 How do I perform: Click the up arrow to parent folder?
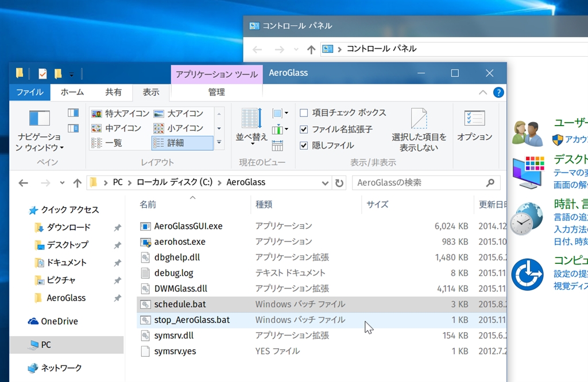click(x=77, y=183)
